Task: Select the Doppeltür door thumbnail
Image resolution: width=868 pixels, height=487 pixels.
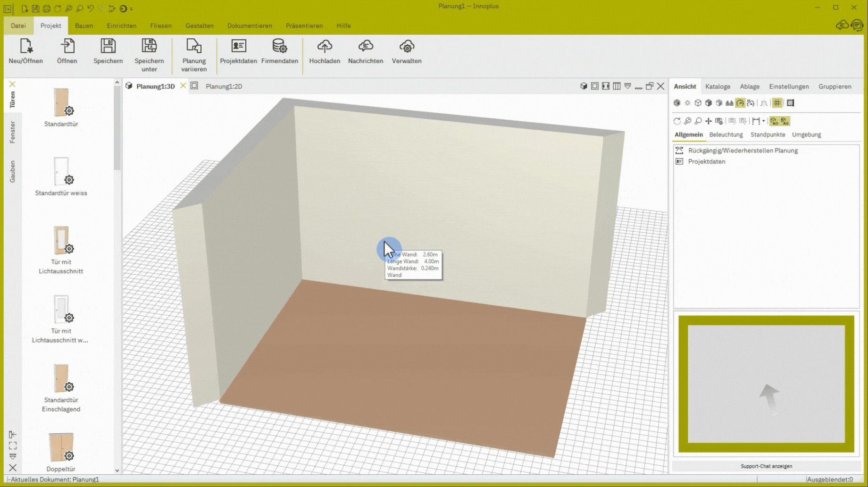Action: (x=61, y=448)
